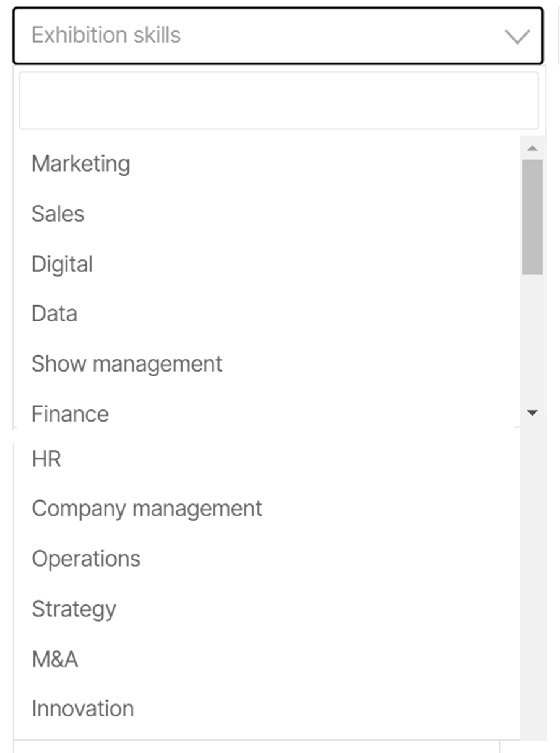Open the Exhibition skills combo box

pos(277,35)
